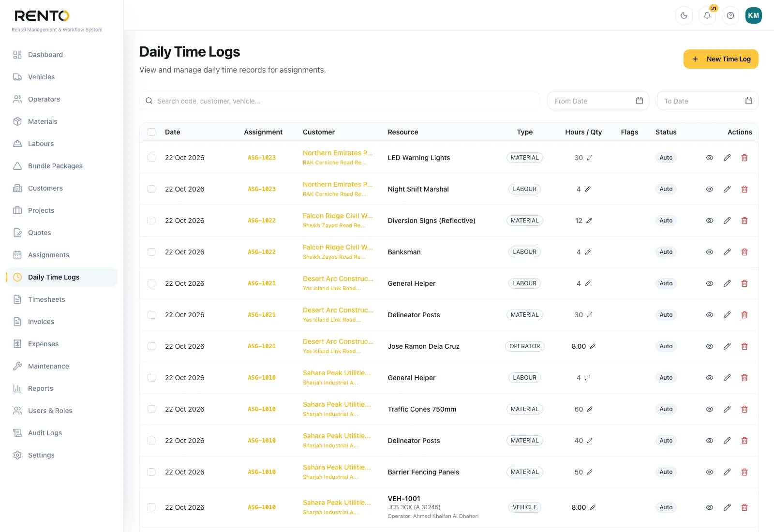The width and height of the screenshot is (774, 532).
Task: Open Bundle Packages in the sidebar
Action: pos(62,166)
